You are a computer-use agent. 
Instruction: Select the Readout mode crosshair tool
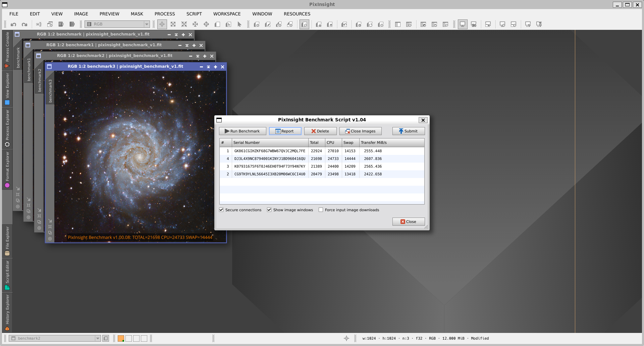point(162,24)
